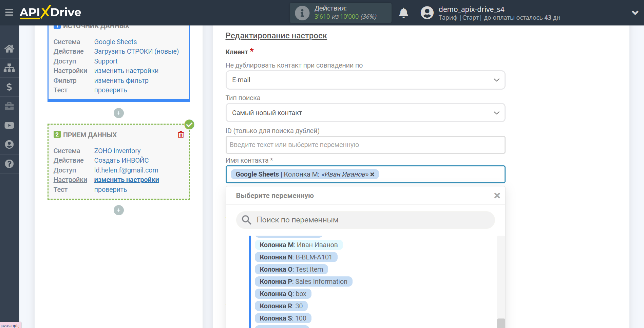Click изменить фильтр link
The height and width of the screenshot is (328, 644).
[121, 80]
